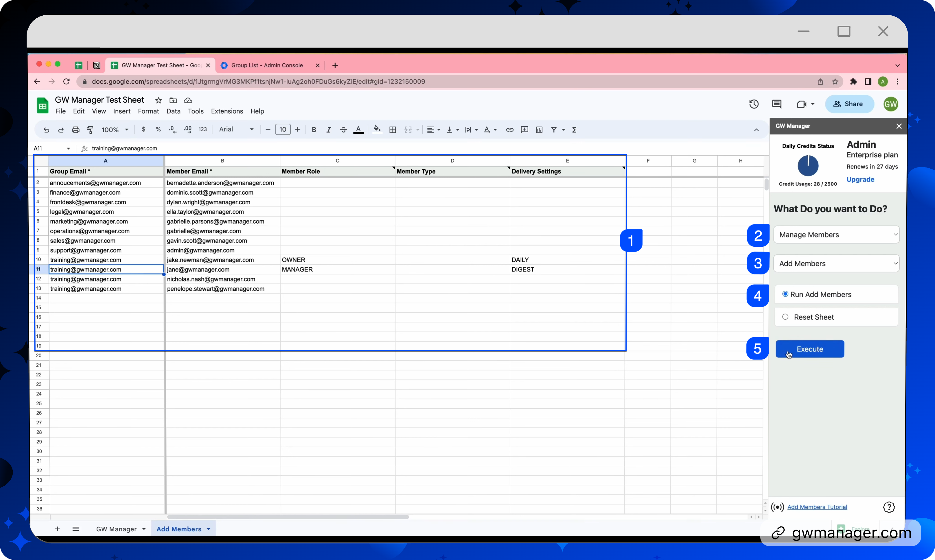Click the Insert chart icon

[x=539, y=129]
